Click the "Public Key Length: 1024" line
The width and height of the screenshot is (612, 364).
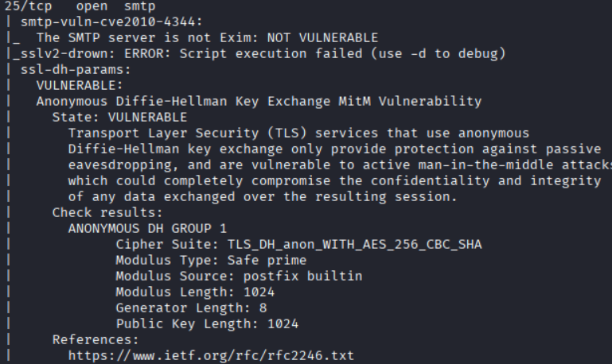[x=207, y=323]
